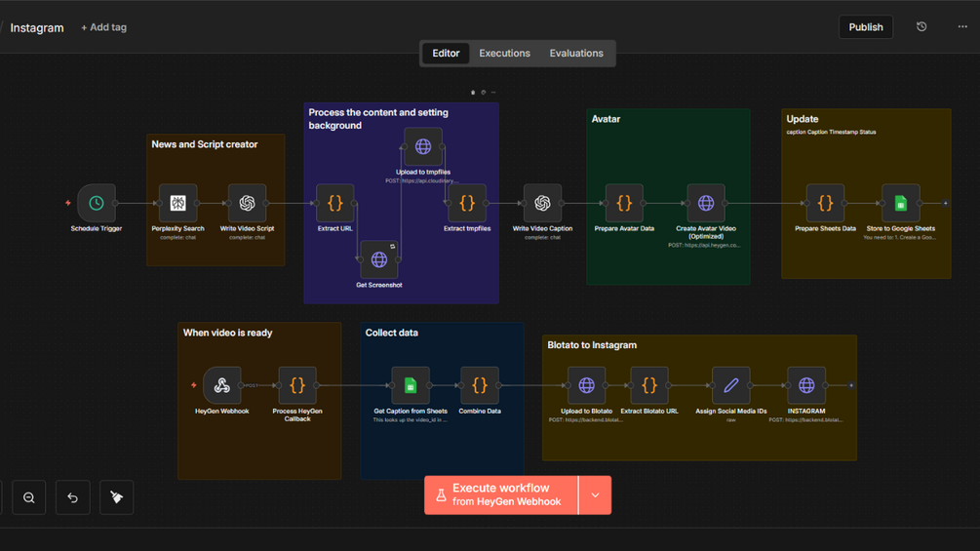
Task: Open the Combine Data code node
Action: pyautogui.click(x=480, y=385)
